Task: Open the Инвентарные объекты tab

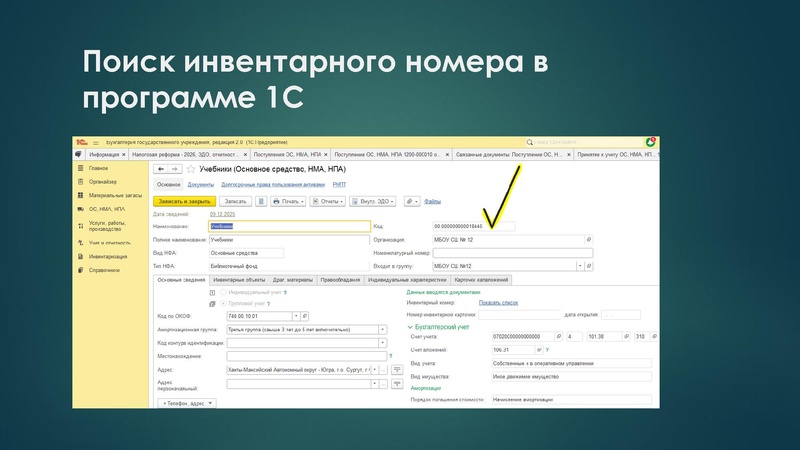Action: click(239, 280)
